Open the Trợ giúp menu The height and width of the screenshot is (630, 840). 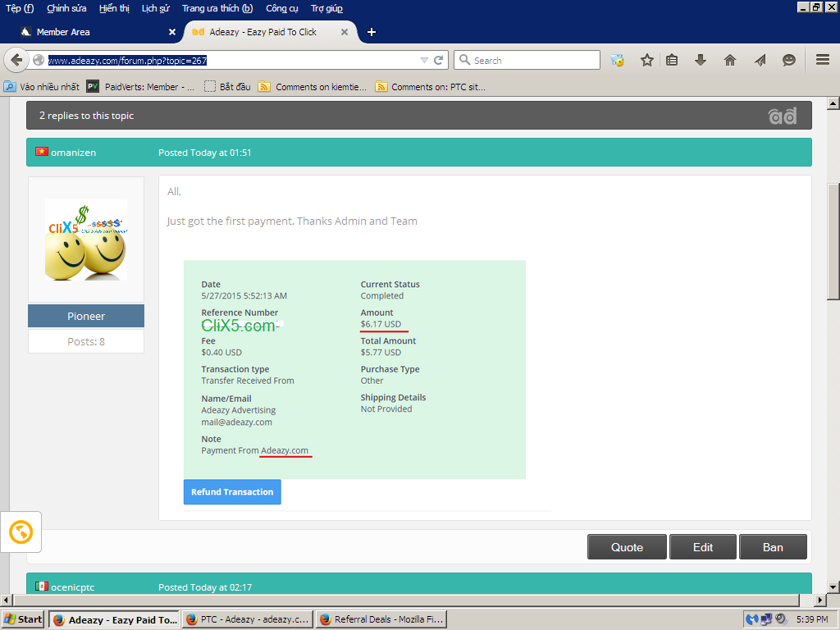coord(326,8)
